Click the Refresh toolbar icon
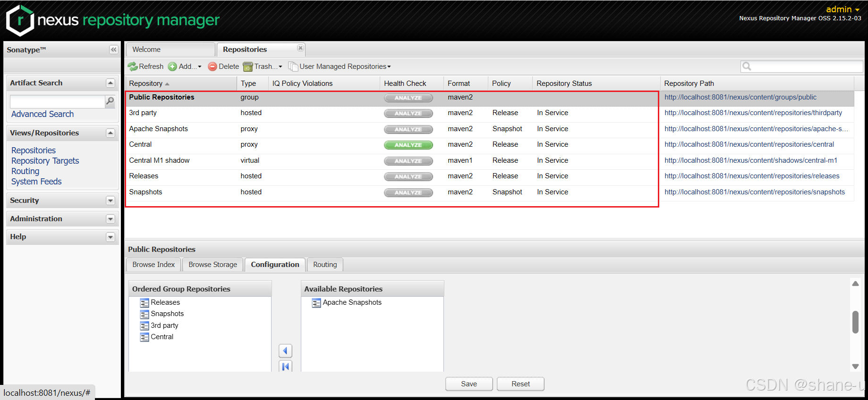The image size is (868, 400). pyautogui.click(x=133, y=67)
